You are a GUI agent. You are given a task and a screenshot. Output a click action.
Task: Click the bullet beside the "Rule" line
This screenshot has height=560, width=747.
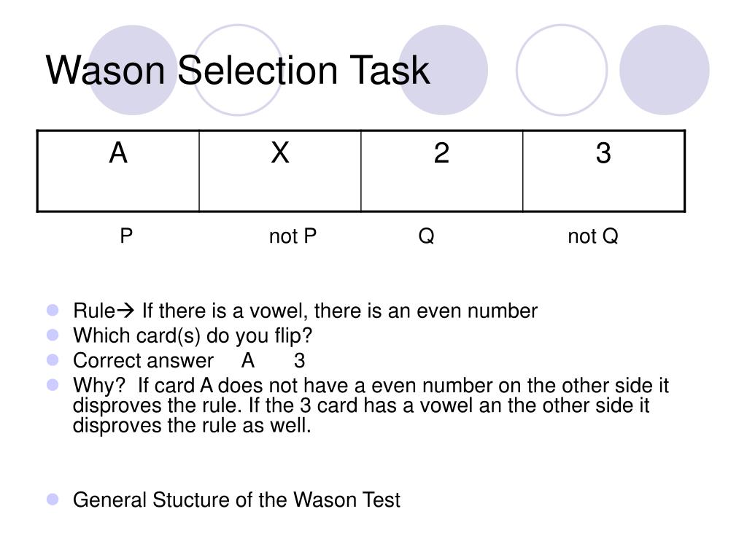tap(53, 311)
